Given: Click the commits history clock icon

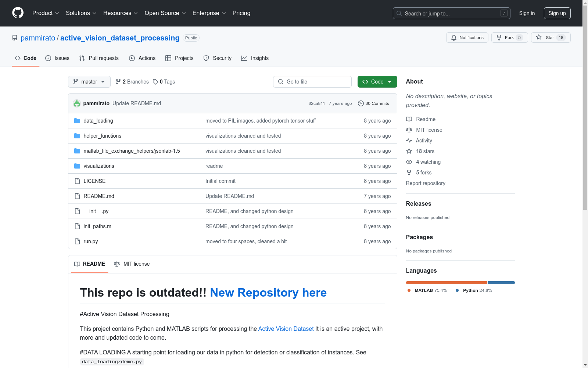Looking at the screenshot, I should click(361, 103).
